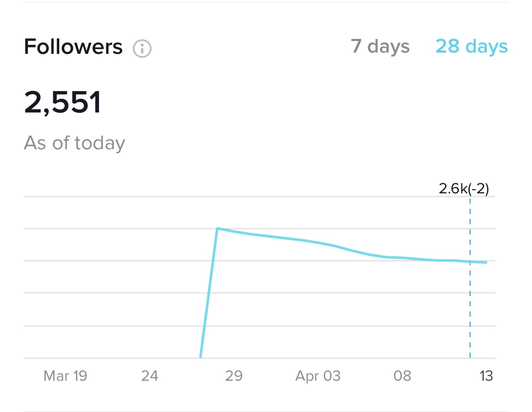The image size is (532, 412).
Task: Tap the steep rising segment of line
Action: [209, 293]
